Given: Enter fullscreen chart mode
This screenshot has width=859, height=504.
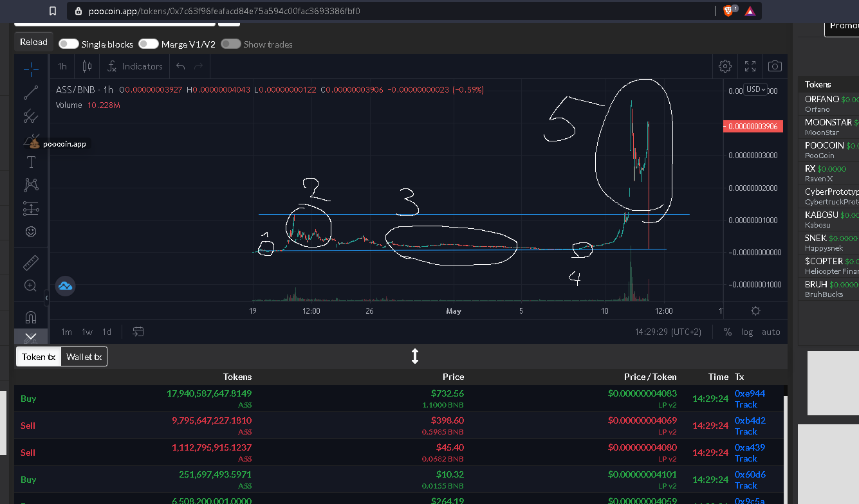Looking at the screenshot, I should pos(750,66).
